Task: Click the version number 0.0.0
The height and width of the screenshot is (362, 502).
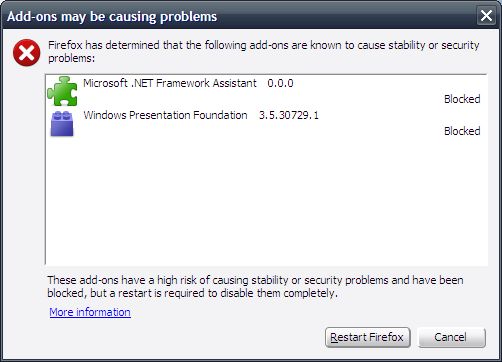Action: (280, 83)
